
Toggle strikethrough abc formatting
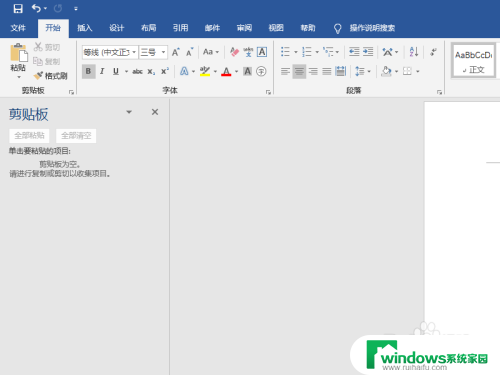pos(137,71)
